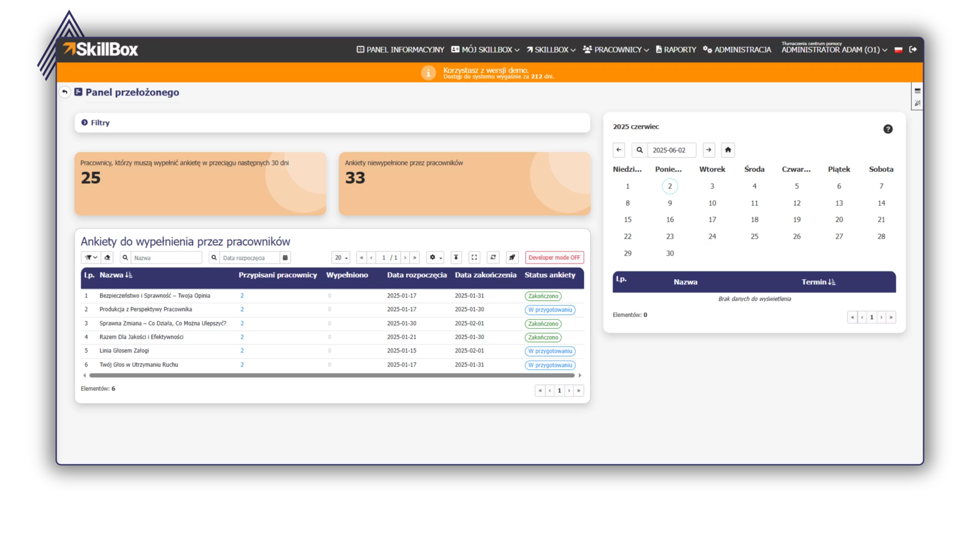
Task: Open PANEL INFORMACYJNY menu item
Action: pos(400,50)
